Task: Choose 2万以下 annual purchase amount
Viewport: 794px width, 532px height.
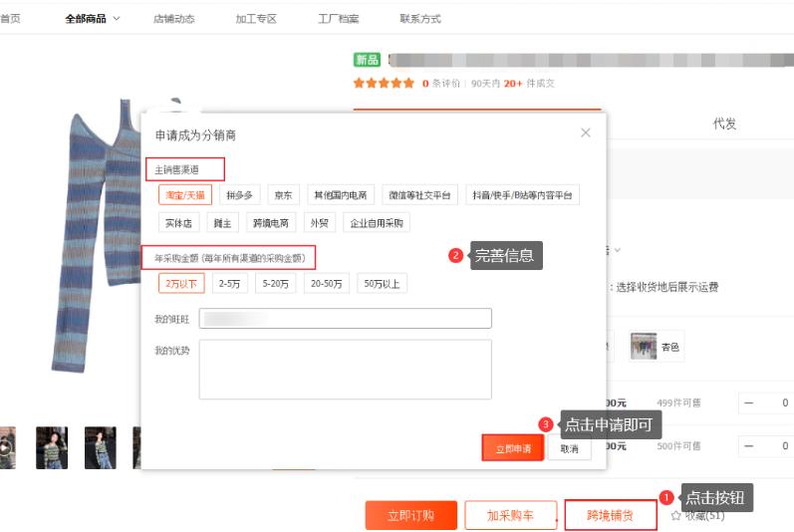Action: 180,284
